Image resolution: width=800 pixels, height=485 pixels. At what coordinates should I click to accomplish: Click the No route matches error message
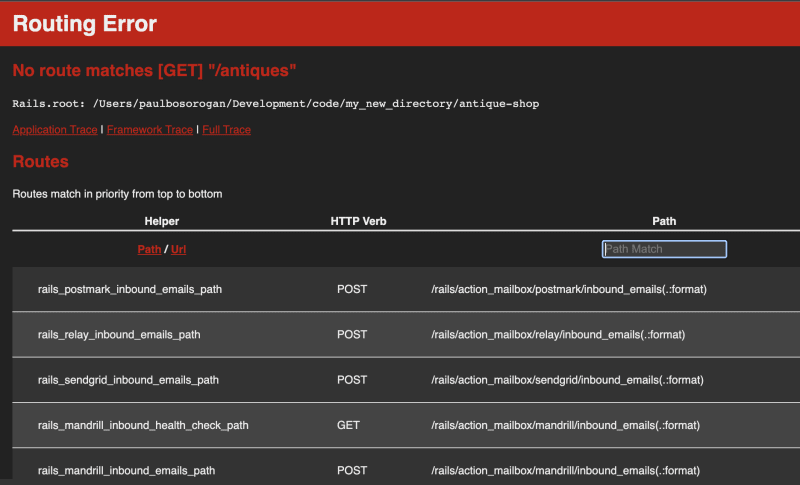click(x=154, y=70)
